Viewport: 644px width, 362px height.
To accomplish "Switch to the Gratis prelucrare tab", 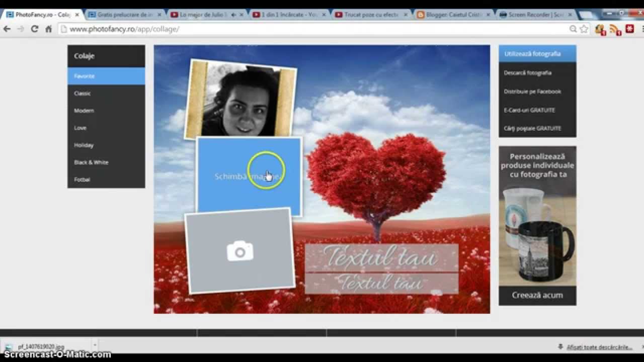I will click(x=124, y=15).
